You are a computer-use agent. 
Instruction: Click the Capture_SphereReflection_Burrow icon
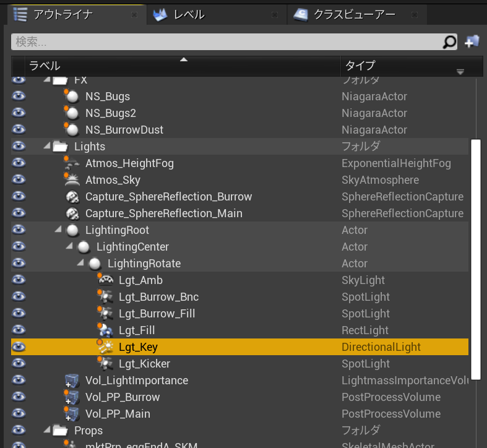72,197
